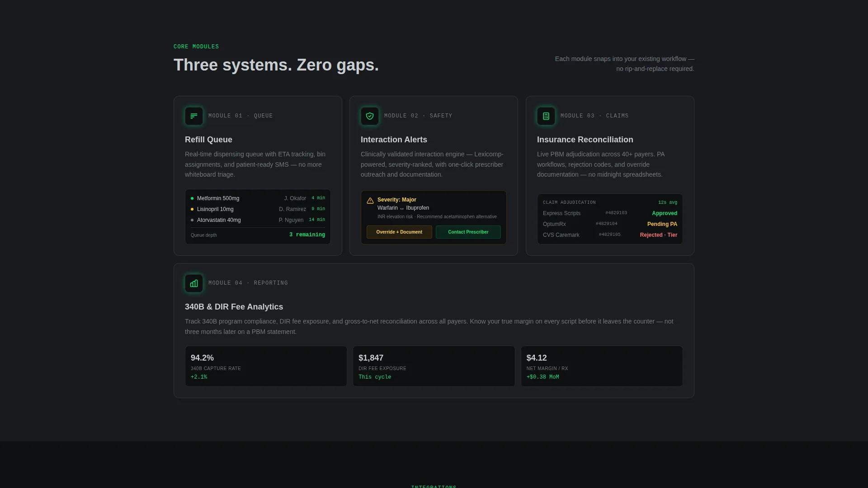Select the Express Scripts claim row
Image resolution: width=868 pixels, height=488 pixels.
[610, 213]
